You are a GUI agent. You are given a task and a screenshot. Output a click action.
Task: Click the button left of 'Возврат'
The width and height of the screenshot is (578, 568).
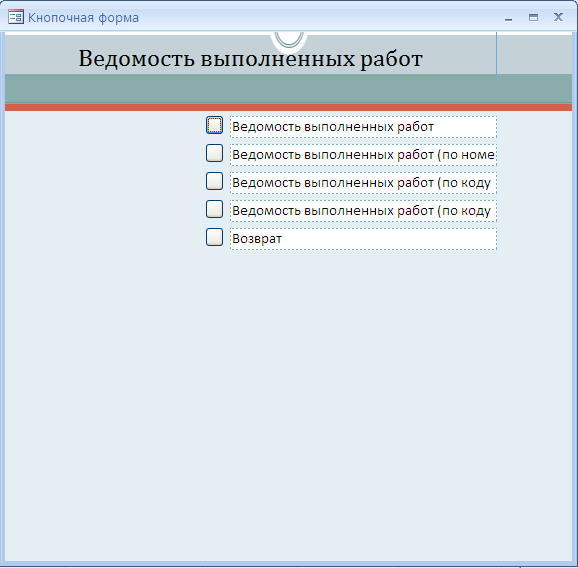[214, 237]
